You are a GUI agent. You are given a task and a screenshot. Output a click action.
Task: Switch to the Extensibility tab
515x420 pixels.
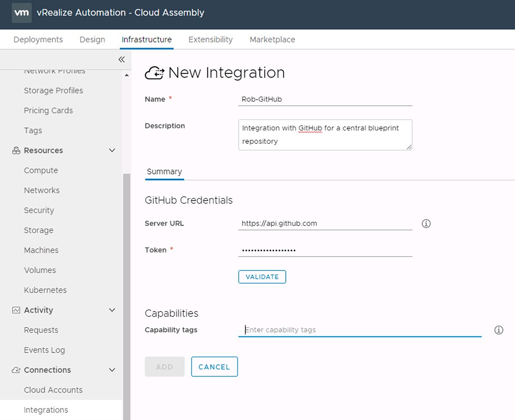pyautogui.click(x=210, y=39)
